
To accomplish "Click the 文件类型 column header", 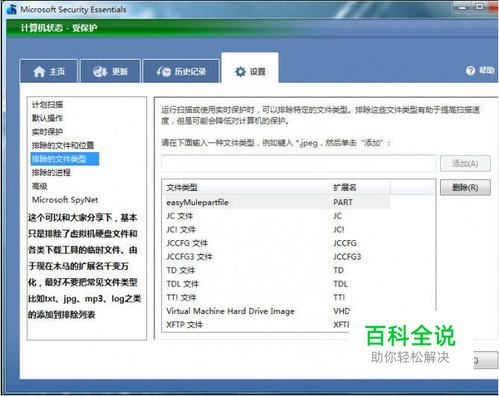I will pyautogui.click(x=247, y=188).
